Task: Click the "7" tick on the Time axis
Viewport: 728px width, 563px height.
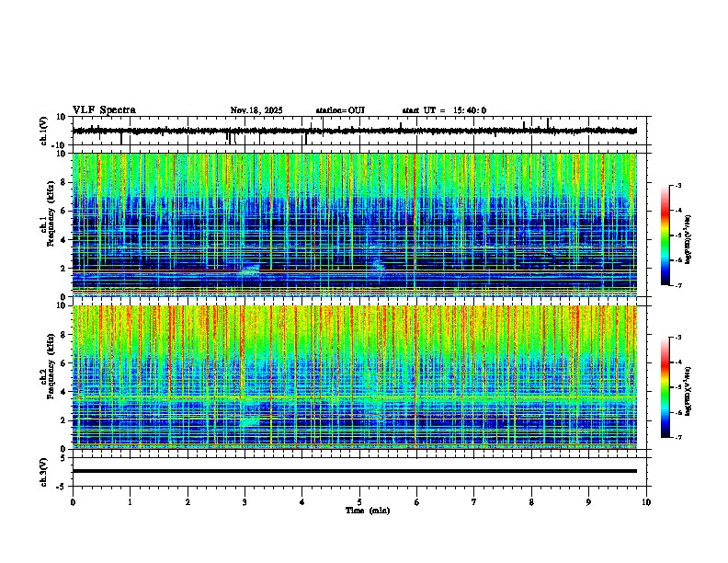Action: (x=474, y=502)
